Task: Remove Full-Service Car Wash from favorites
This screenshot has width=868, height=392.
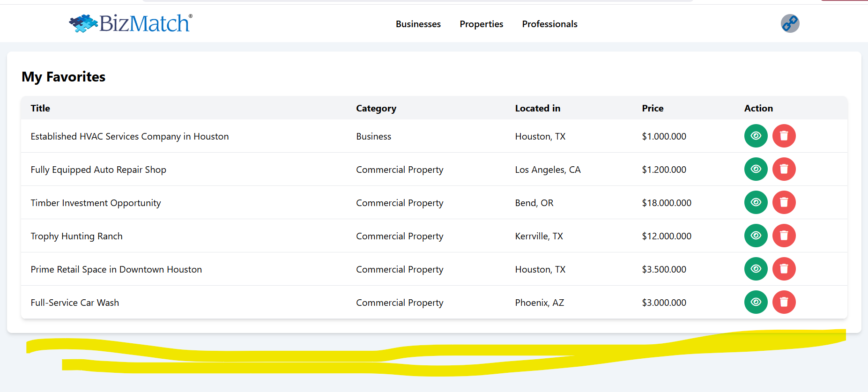Action: tap(784, 302)
